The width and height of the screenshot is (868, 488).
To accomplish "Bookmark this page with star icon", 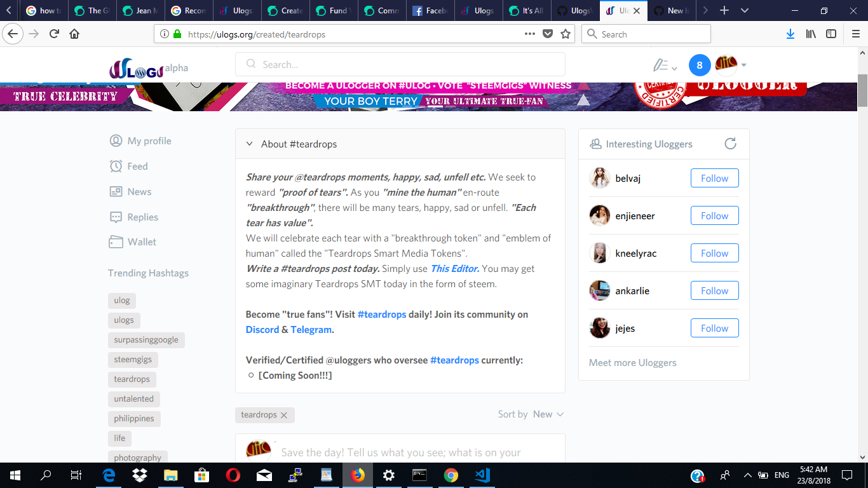I will [x=566, y=34].
